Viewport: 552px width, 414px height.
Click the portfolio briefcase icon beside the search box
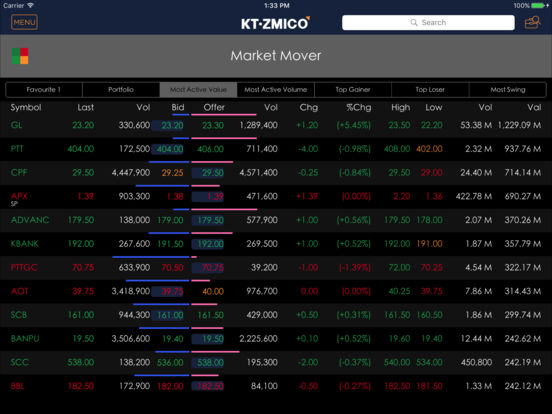(533, 22)
